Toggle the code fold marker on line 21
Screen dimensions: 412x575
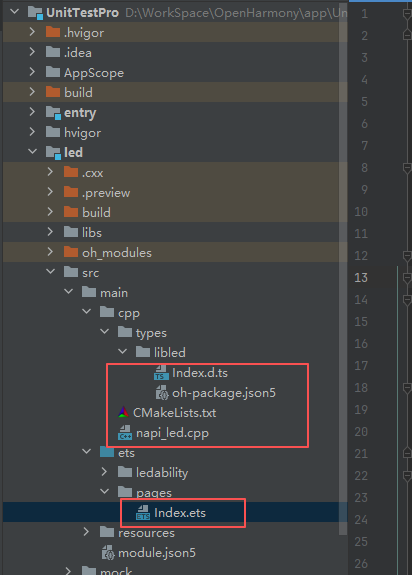(x=407, y=453)
